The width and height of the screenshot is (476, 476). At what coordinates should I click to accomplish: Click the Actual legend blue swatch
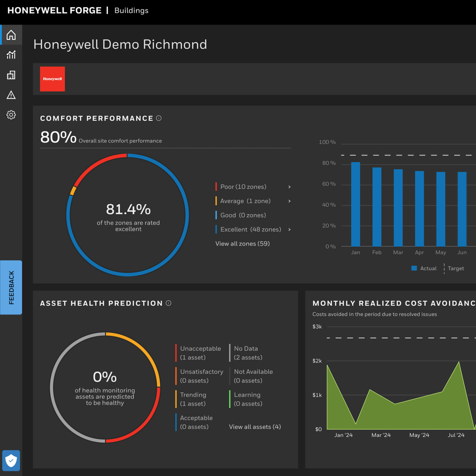coord(414,269)
